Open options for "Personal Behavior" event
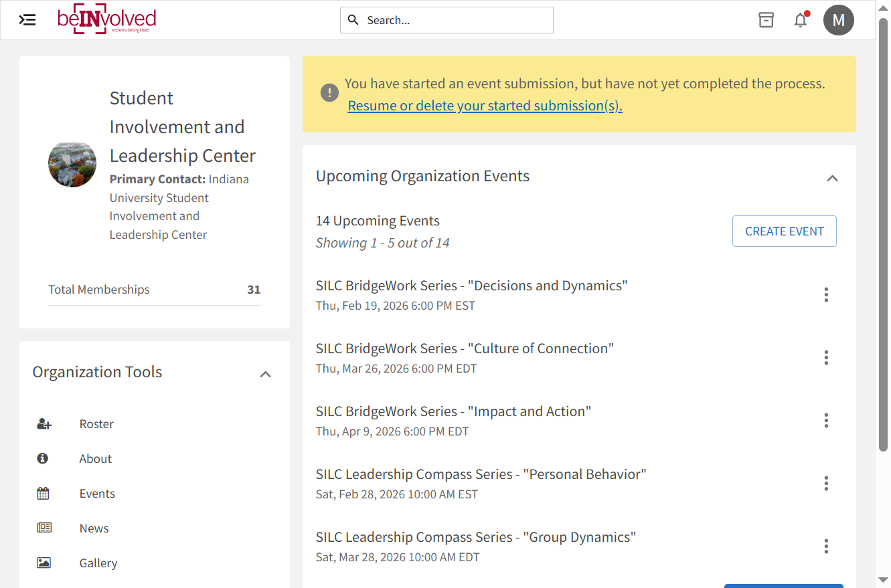 coord(826,484)
